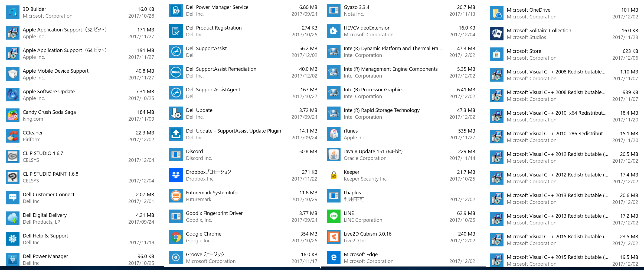Select "Intel(R) Dynamic Platform and Thermal Fra..." entry
Viewport: 644px width, 270px height.
393,49
